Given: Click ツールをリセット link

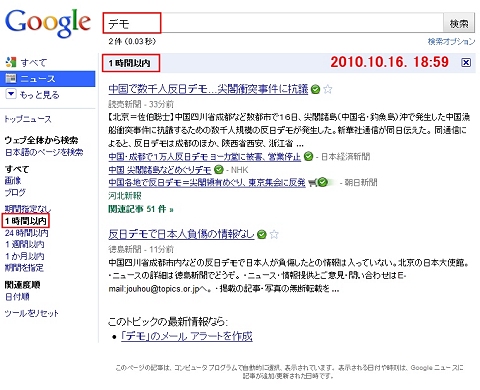Looking at the screenshot, I should click(31, 313).
